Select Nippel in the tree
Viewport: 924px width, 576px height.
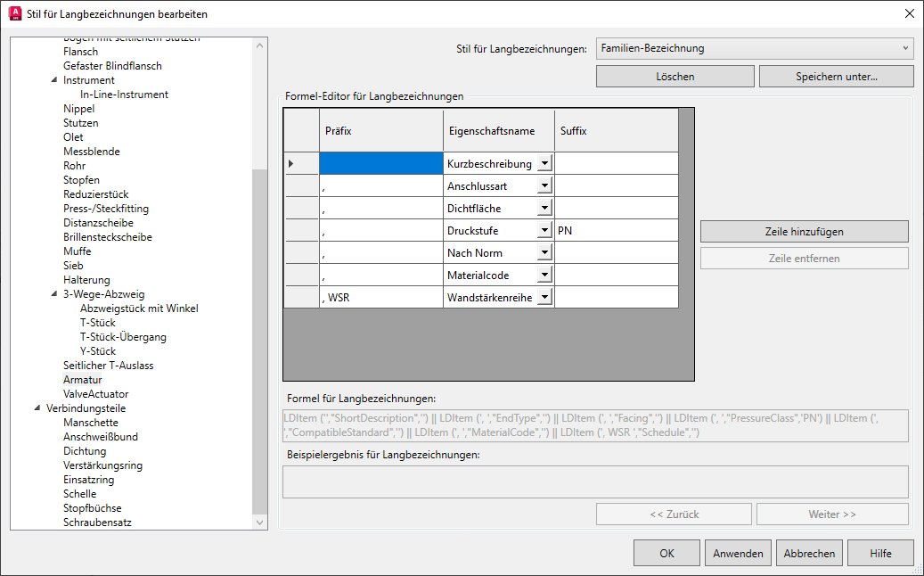[x=79, y=109]
